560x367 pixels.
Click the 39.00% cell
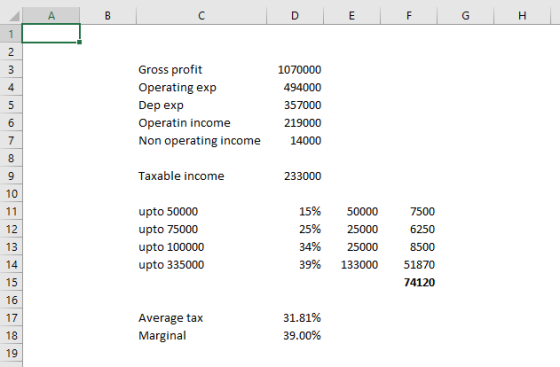point(295,335)
